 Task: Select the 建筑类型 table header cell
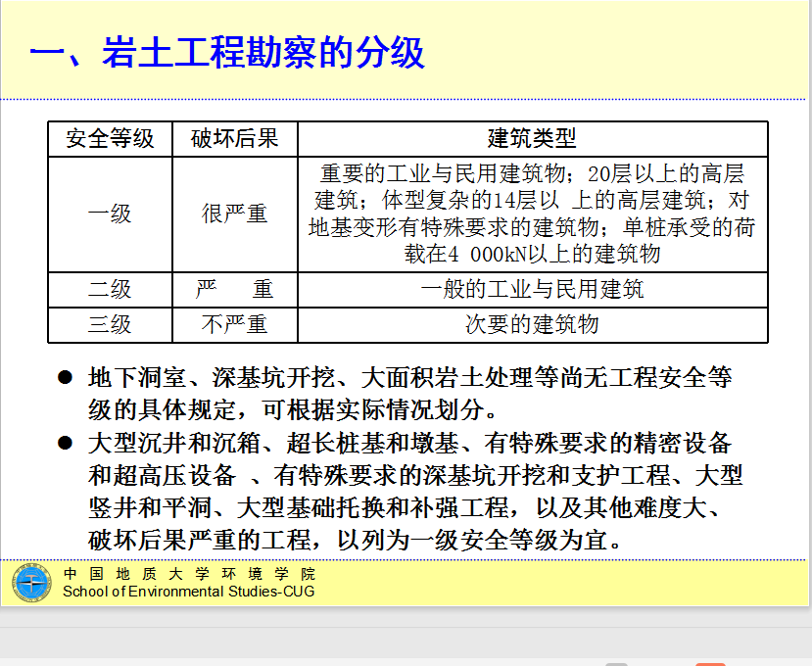[x=532, y=138]
